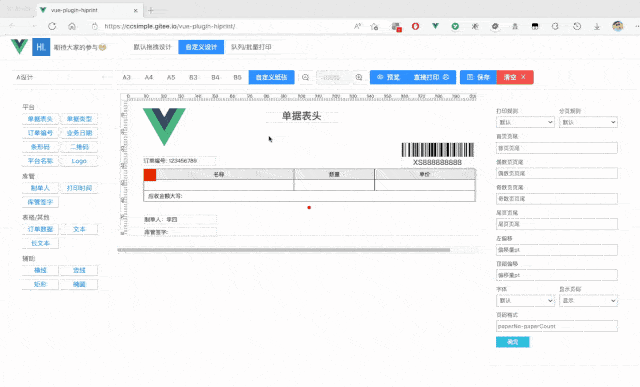The height and width of the screenshot is (387, 640).
Task: Click the 直接打印 direct print button
Action: (431, 77)
